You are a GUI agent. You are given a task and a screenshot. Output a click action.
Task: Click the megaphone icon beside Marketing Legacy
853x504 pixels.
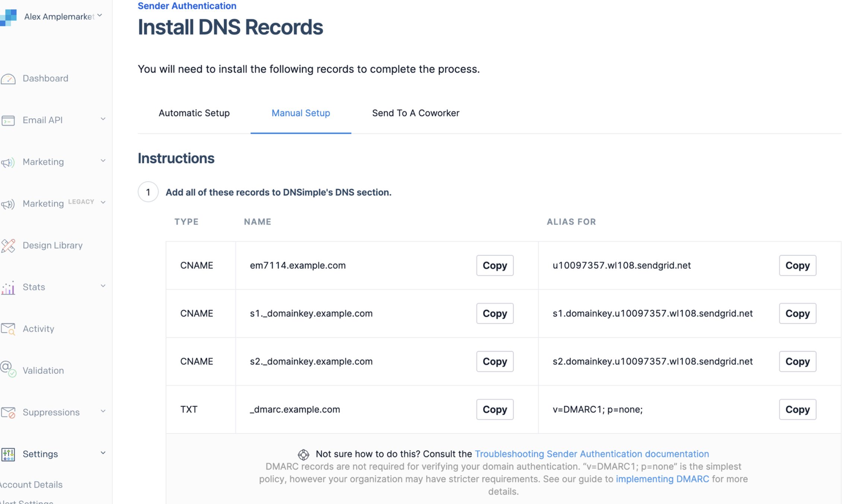[8, 204]
